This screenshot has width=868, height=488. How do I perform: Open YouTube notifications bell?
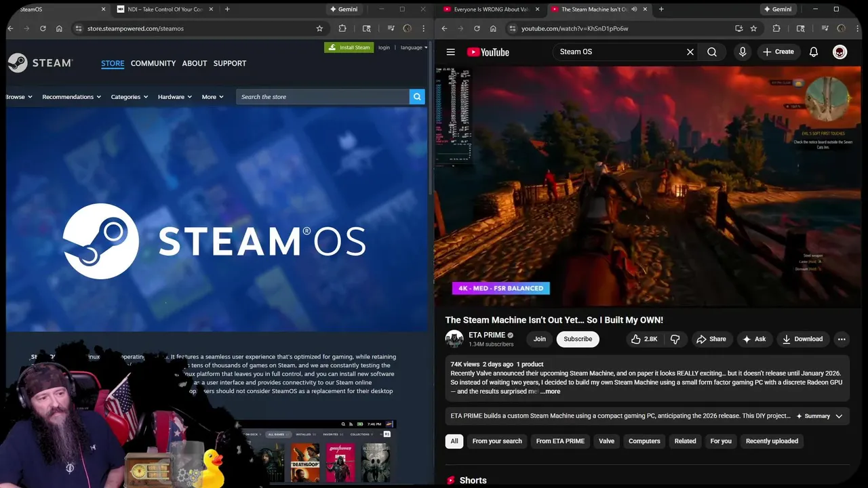pos(814,52)
